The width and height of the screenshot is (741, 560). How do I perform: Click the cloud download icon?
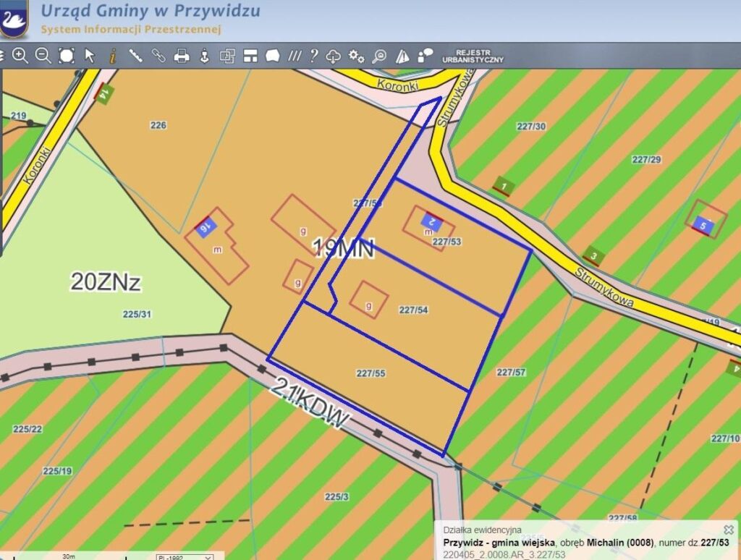click(334, 56)
